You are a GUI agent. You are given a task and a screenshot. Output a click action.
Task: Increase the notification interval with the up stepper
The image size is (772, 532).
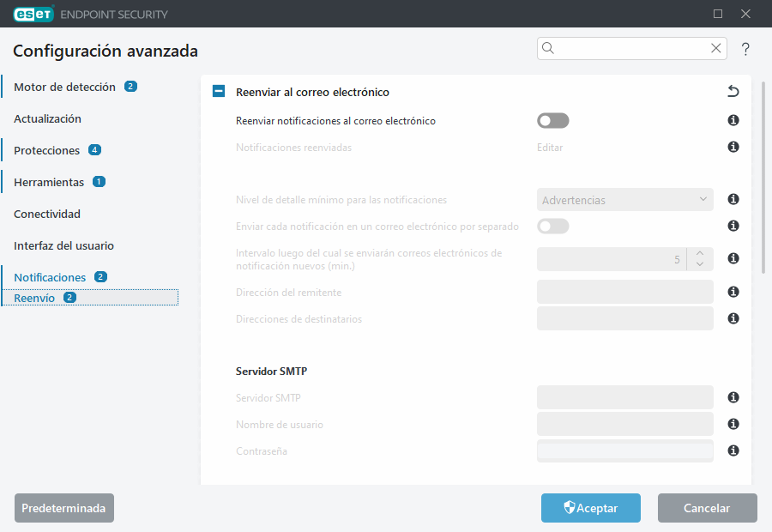coord(699,253)
